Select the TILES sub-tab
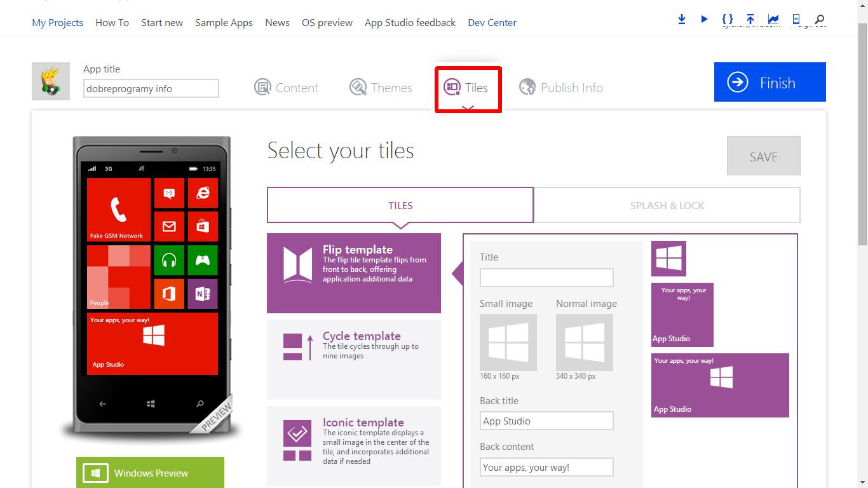 point(400,205)
